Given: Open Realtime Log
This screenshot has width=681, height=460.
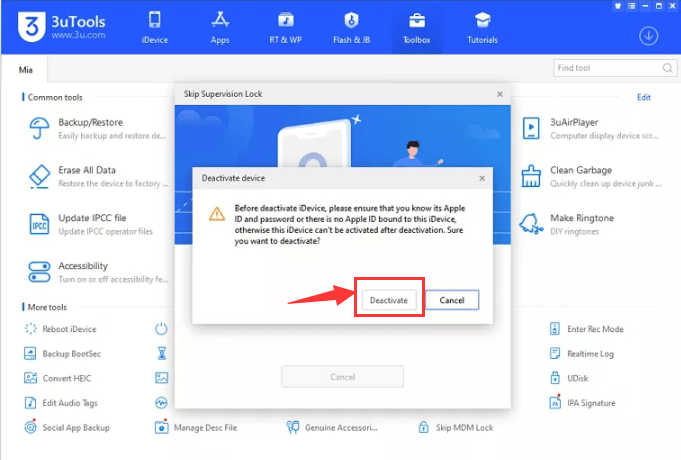Looking at the screenshot, I should point(582,354).
